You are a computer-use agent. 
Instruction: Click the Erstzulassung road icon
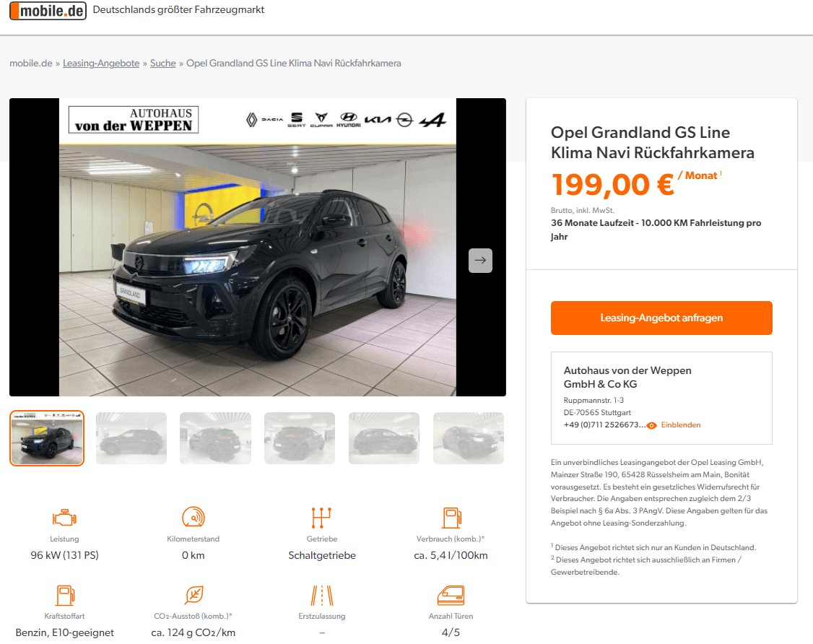pyautogui.click(x=322, y=595)
